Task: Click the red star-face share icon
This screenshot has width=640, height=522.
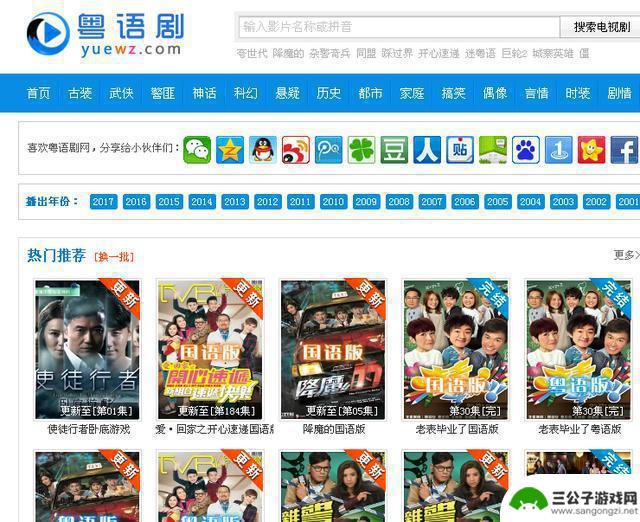Action: coord(591,150)
